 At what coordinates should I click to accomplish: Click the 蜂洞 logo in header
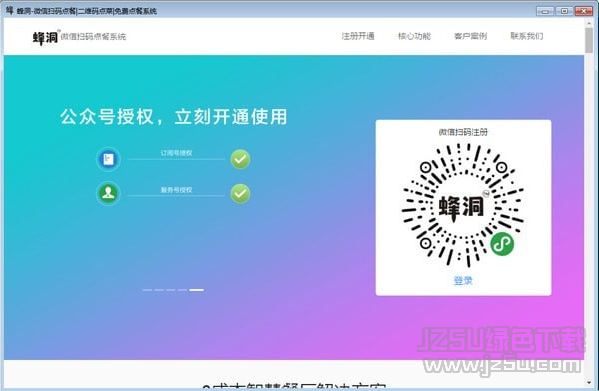46,37
